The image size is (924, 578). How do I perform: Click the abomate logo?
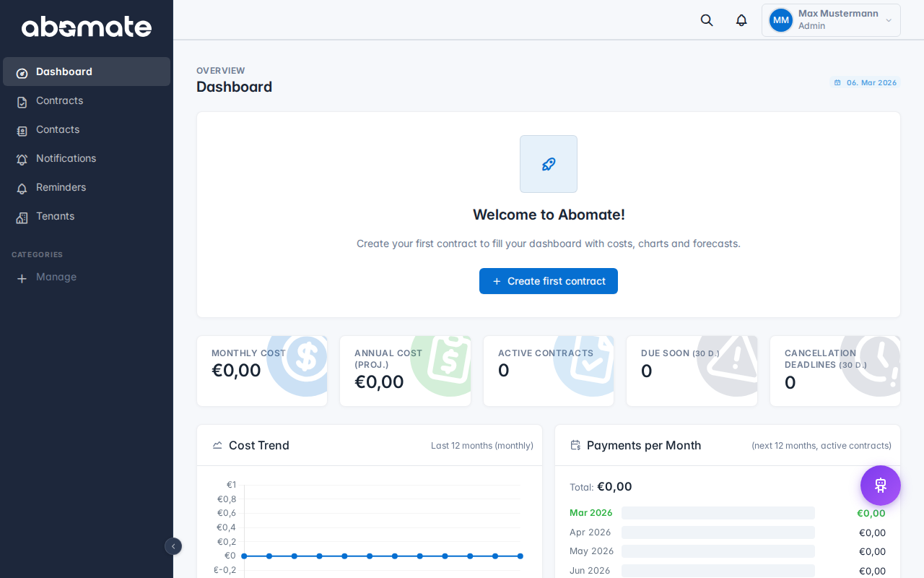[86, 27]
